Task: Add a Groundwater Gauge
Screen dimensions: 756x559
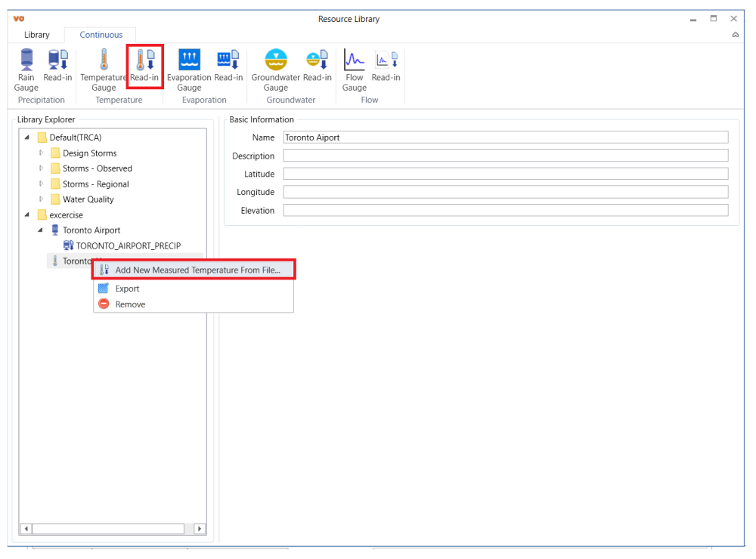Action: [x=276, y=69]
